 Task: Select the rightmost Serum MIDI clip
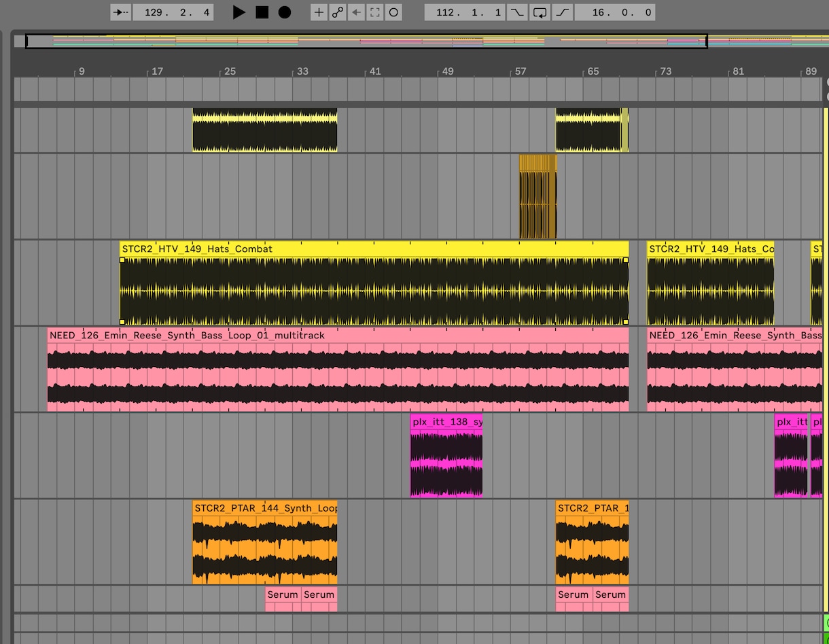(611, 599)
